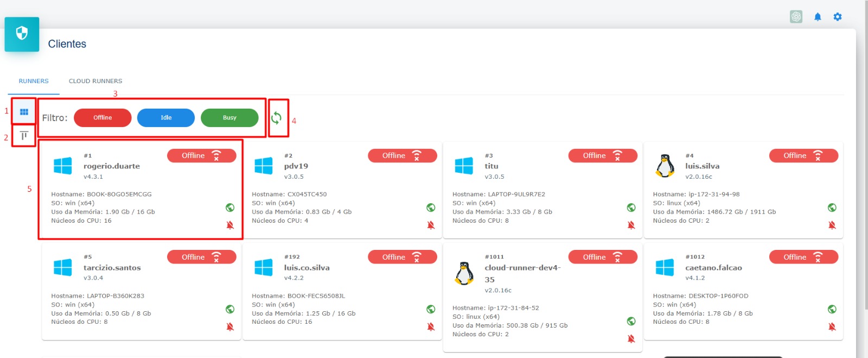This screenshot has height=358, width=868.
Task: Click hostname BOOK-8OGO5EMCGG text
Action: 119,194
